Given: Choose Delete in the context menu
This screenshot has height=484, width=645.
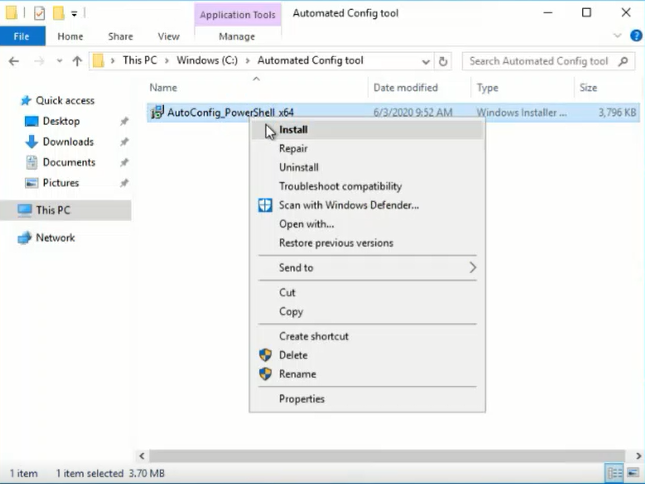Looking at the screenshot, I should 367,355.
